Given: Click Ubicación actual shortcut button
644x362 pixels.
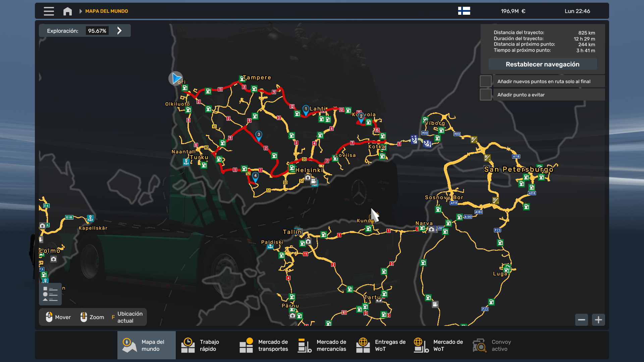Looking at the screenshot, I should point(127,317).
